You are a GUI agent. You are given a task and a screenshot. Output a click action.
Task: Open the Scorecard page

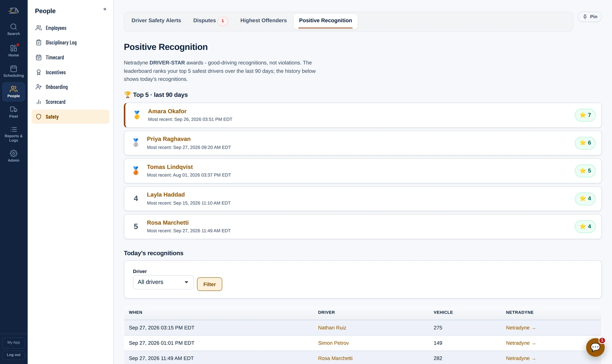click(x=70, y=102)
